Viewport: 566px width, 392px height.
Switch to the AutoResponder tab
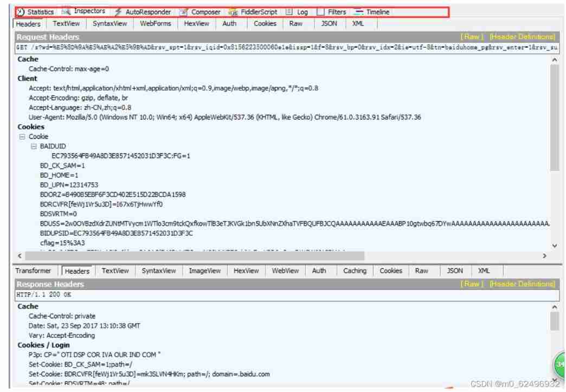(x=143, y=12)
